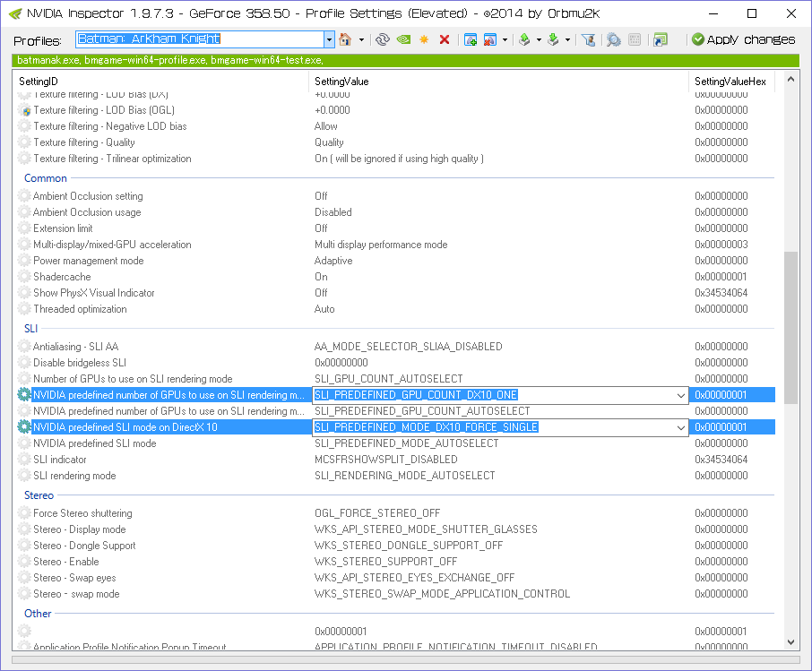
Task: Select the SLI rendering mode row
Action: point(394,476)
